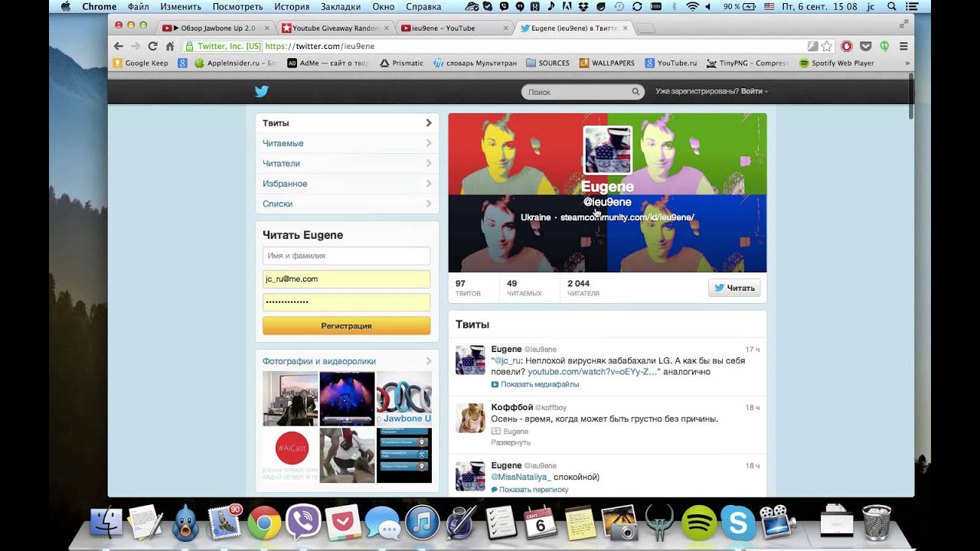Open the youtube.com/watch link in the tweet
Viewport: 980px width, 551px height.
(593, 372)
